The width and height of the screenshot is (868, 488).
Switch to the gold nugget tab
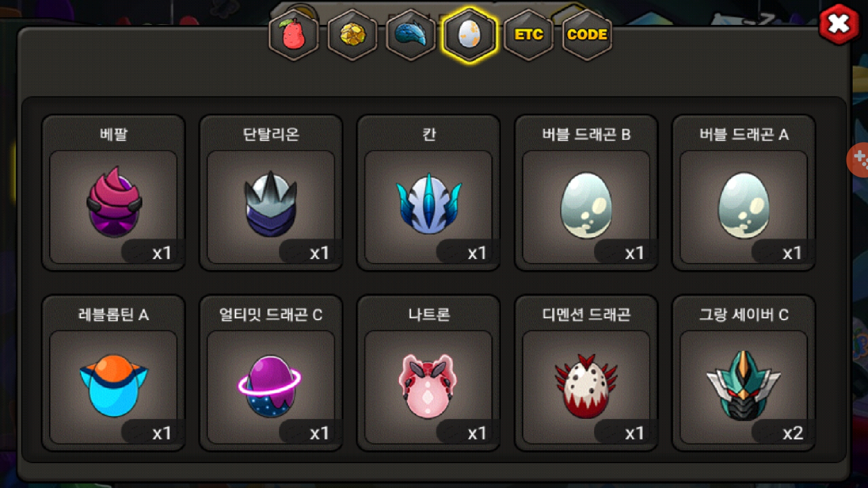(352, 35)
